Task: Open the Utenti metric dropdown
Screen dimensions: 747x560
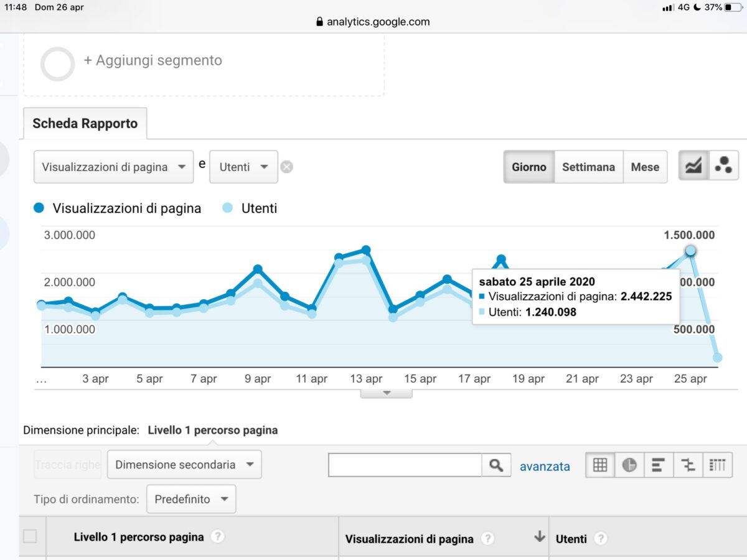Action: coord(243,167)
